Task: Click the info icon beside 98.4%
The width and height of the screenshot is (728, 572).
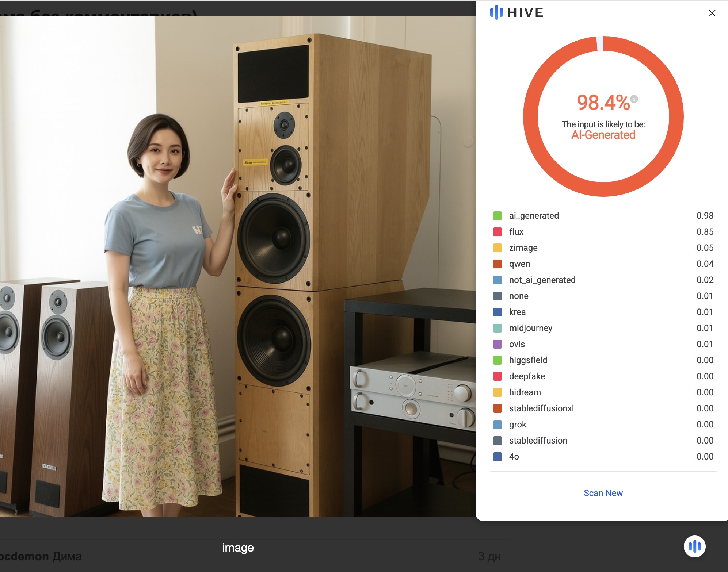Action: point(634,99)
